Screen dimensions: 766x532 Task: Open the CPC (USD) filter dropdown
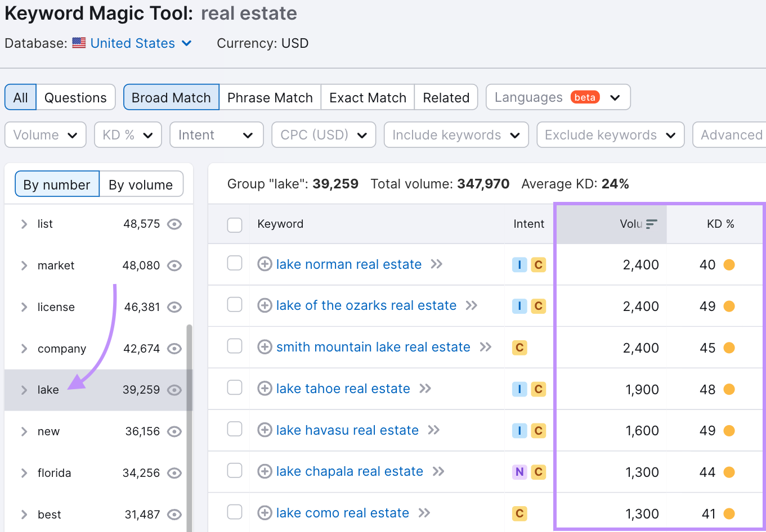[x=324, y=135]
